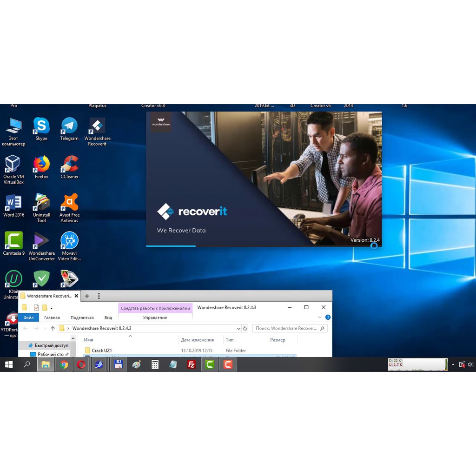Open the blue globe app in taskbar
Image resolution: width=476 pixels, height=476 pixels.
[x=99, y=364]
